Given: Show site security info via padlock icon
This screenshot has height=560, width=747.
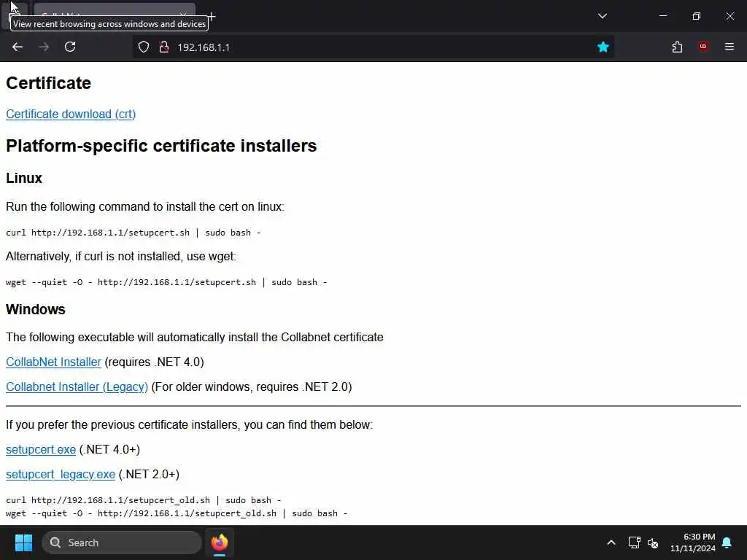Looking at the screenshot, I should tap(164, 47).
